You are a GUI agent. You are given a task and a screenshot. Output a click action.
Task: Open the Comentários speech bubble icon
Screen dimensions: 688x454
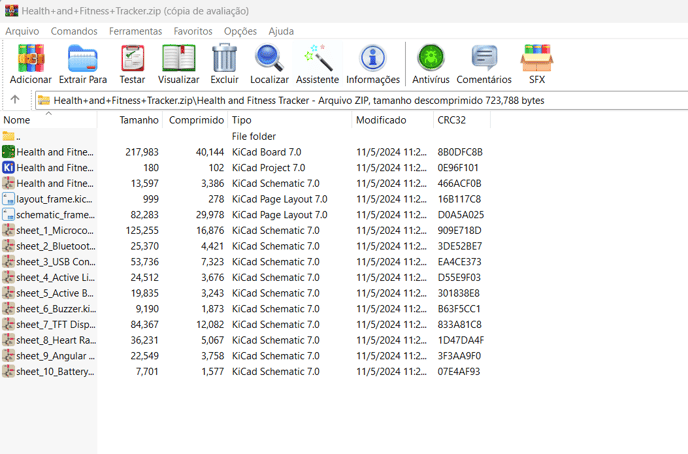coord(484,57)
